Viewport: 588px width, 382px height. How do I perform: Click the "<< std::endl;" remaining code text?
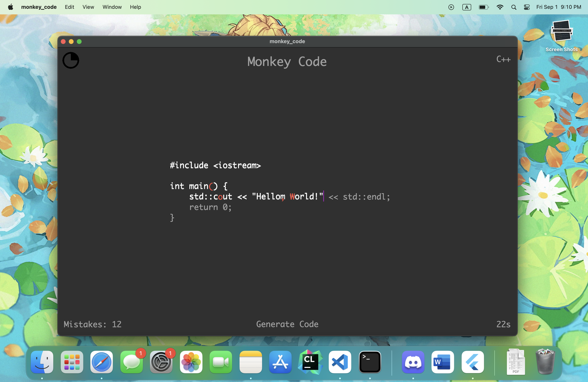pyautogui.click(x=359, y=197)
